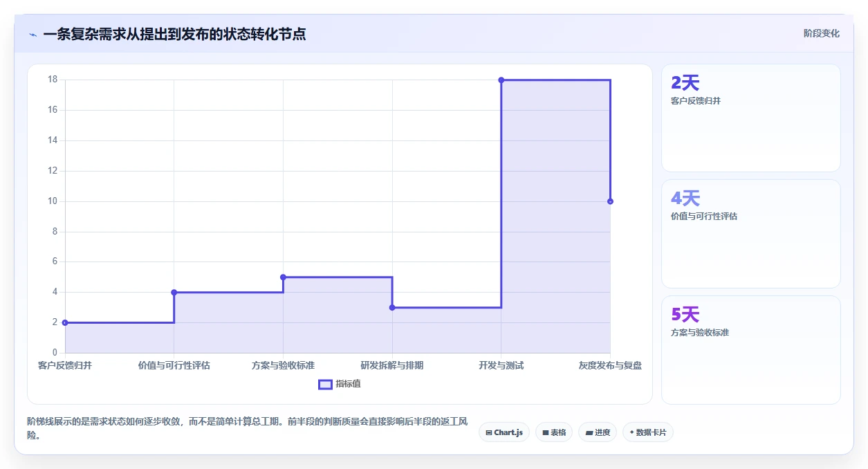Click the 价值与可行性评估 caption under 4天
The width and height of the screenshot is (868, 469).
pos(704,217)
